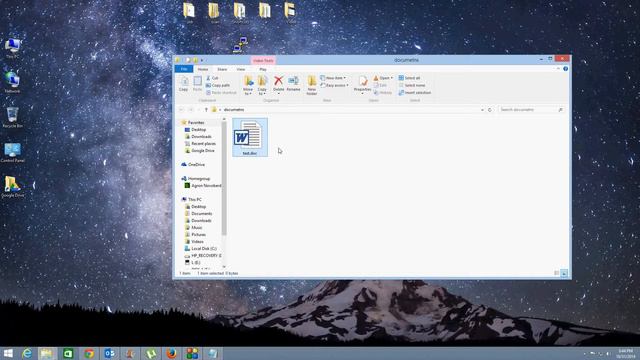Screen dimensions: 640x360
Task: Open the File menu tab
Action: tap(184, 69)
